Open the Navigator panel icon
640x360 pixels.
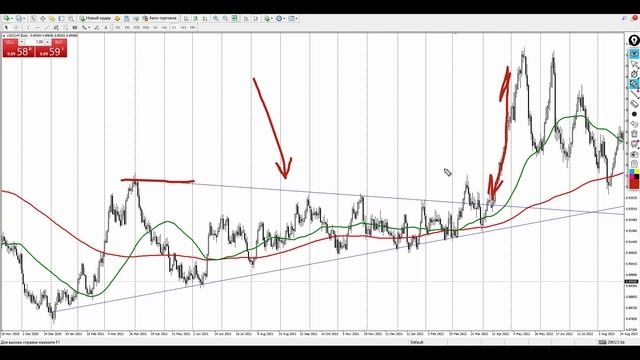[x=52, y=18]
